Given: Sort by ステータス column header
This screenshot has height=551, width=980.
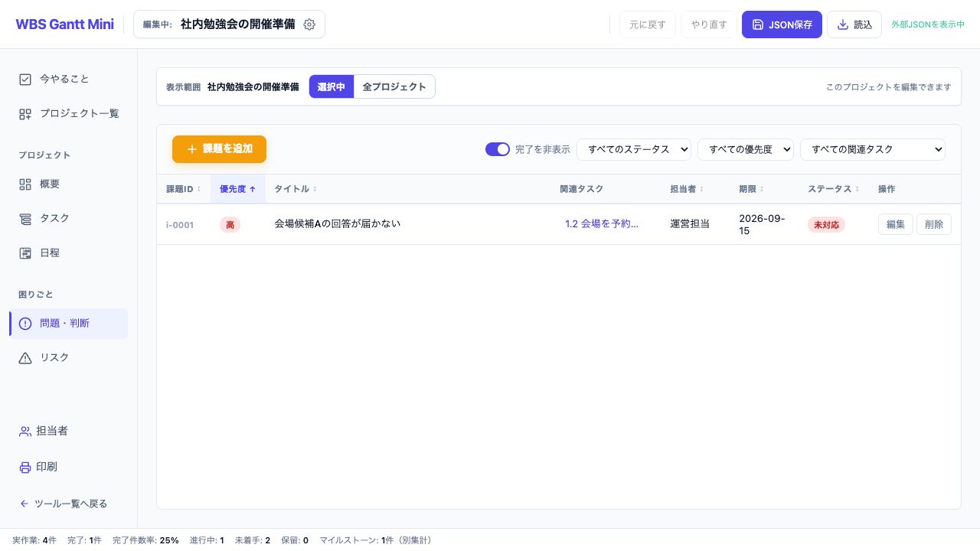Looking at the screenshot, I should [x=834, y=189].
